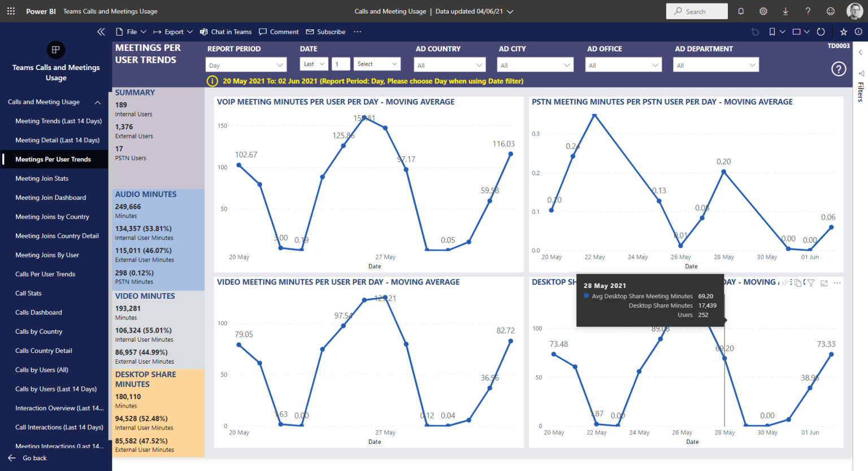Open Desktop Share chart in focus mode
Image resolution: width=868 pixels, height=471 pixels.
pos(824,283)
